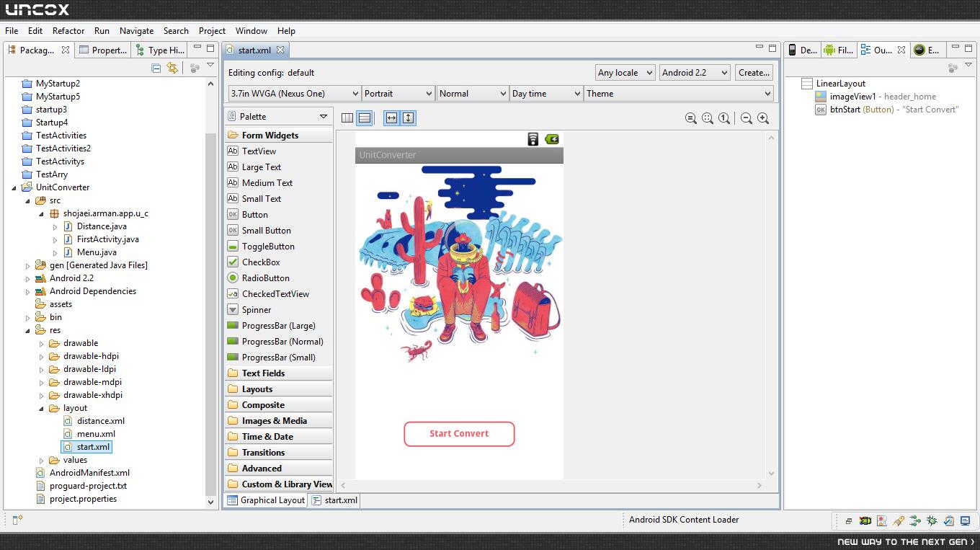This screenshot has width=980, height=550.
Task: Select LinearLayout in the Outline
Action: [x=840, y=84]
